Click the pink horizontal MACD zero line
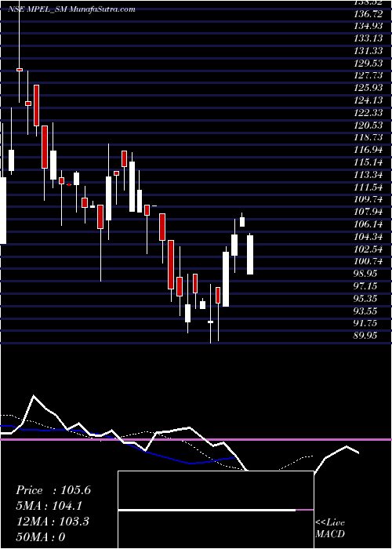 point(196,439)
